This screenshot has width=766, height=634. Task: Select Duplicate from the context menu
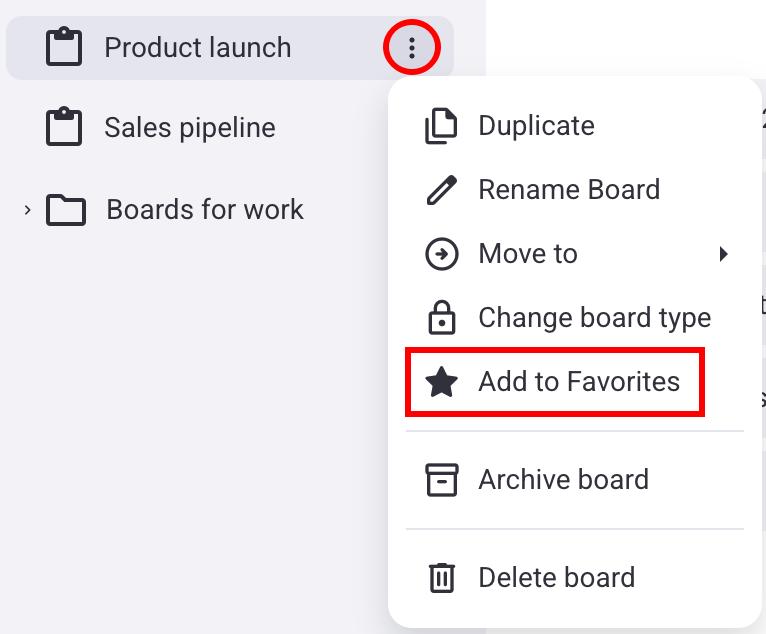point(536,126)
